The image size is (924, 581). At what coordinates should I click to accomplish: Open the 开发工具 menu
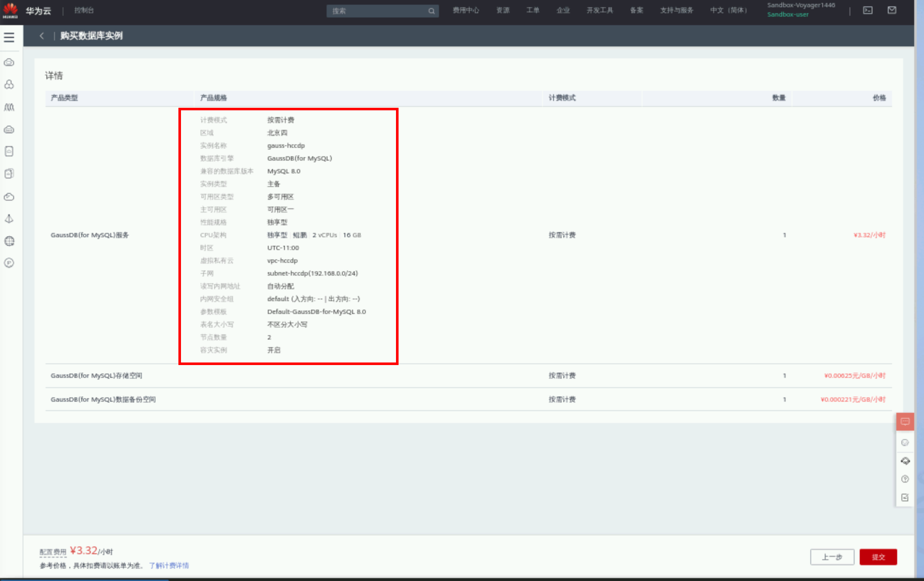[x=600, y=10]
